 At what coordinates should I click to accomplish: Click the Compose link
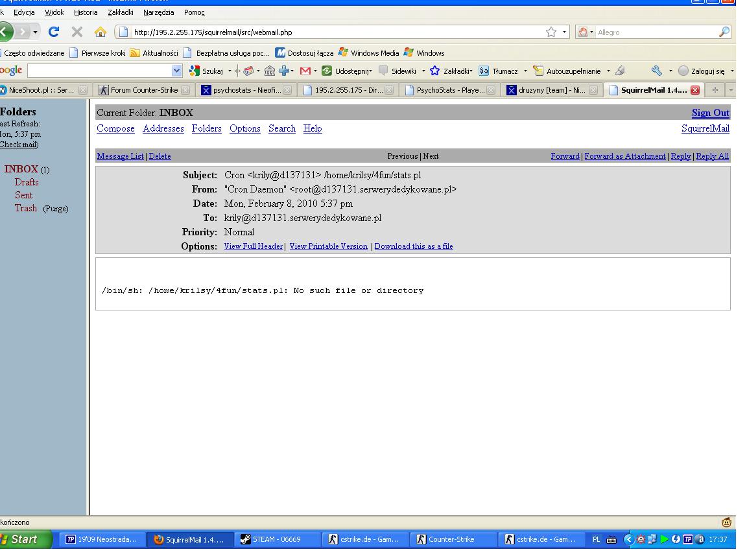(x=116, y=128)
